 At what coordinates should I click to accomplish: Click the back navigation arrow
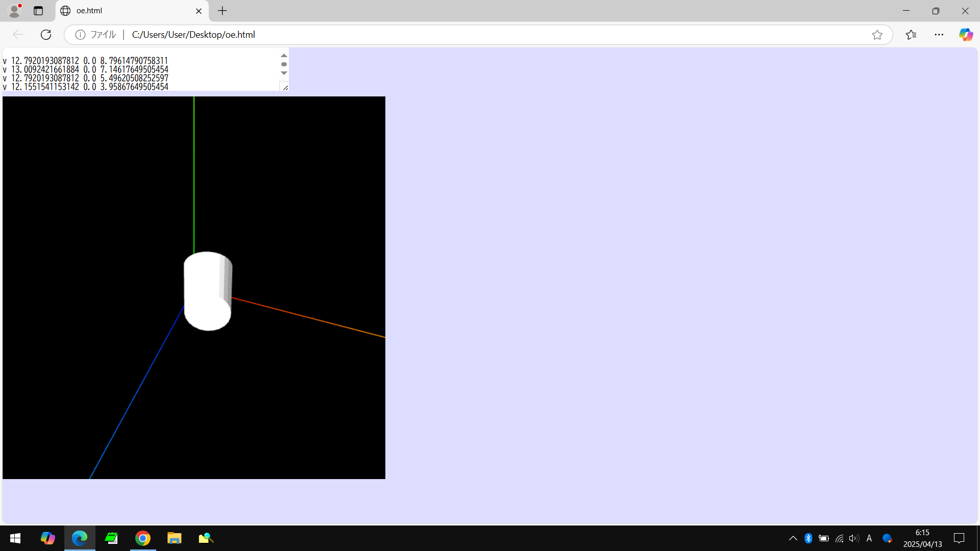(x=18, y=35)
